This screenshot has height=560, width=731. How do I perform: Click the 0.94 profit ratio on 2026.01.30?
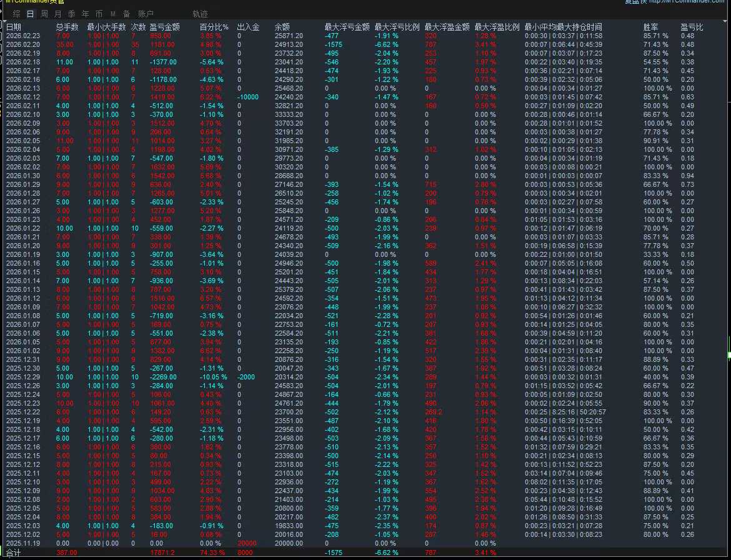[687, 176]
